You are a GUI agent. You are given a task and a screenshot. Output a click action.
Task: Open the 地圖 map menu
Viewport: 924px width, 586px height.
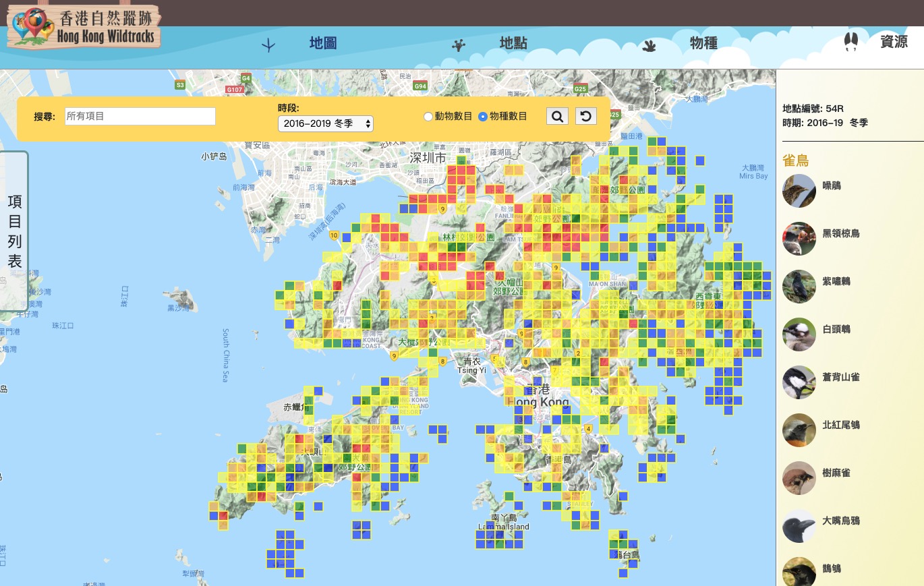coord(323,44)
